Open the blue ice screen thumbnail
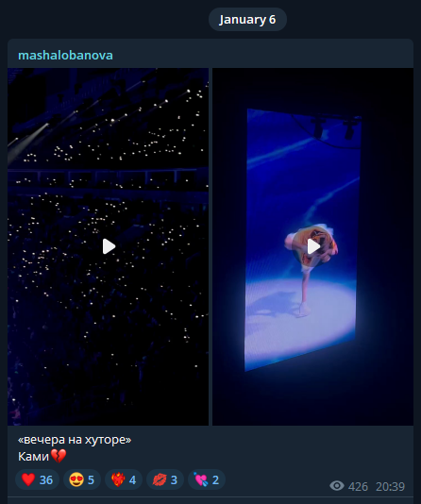The image size is (421, 504). tap(312, 246)
